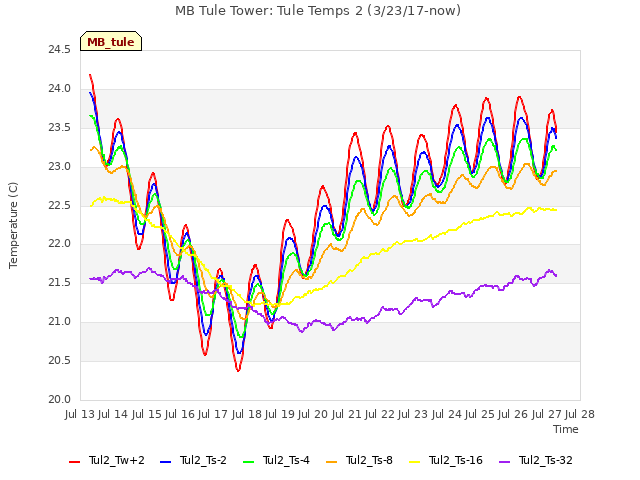Click the Temperature (C) axis label
640x480 pixels.
13,225
